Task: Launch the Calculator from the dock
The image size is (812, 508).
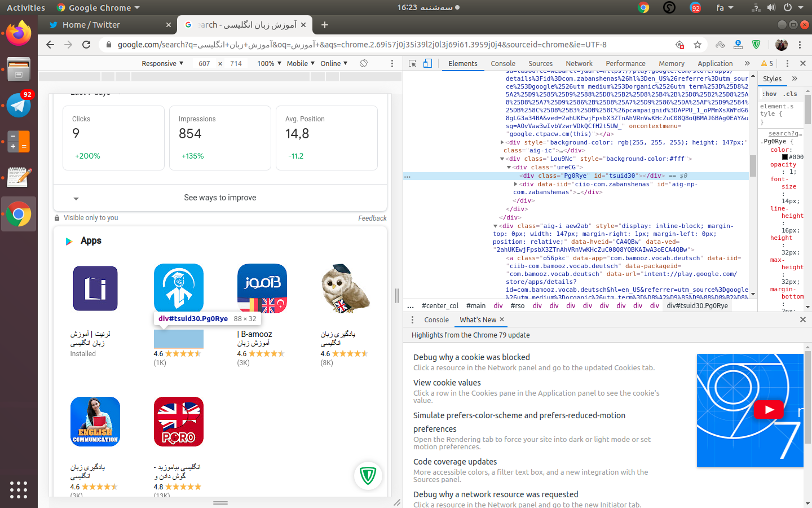Action: click(19, 142)
